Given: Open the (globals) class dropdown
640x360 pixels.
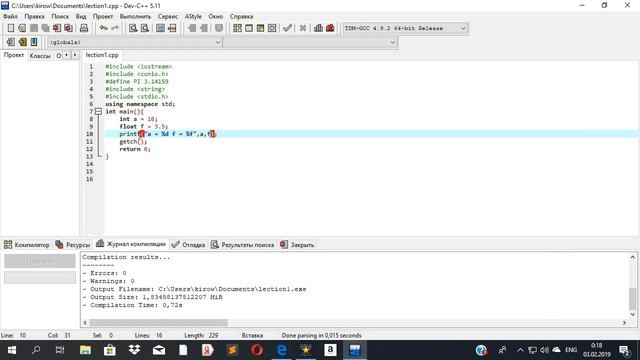Looking at the screenshot, I should click(135, 42).
